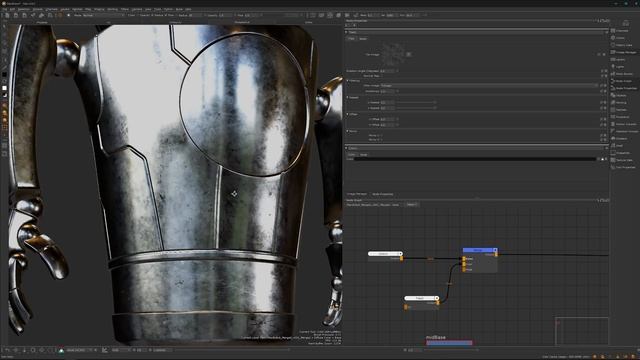Viewport: 640px width, 360px height.
Task: Open the Python Console palette entry
Action: (x=625, y=124)
